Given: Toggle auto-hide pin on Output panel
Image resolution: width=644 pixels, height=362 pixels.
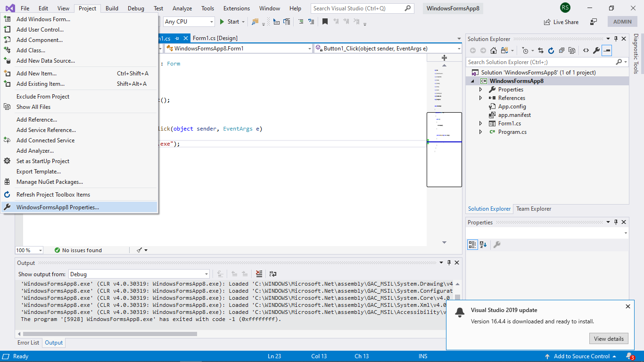Looking at the screenshot, I should [x=449, y=263].
